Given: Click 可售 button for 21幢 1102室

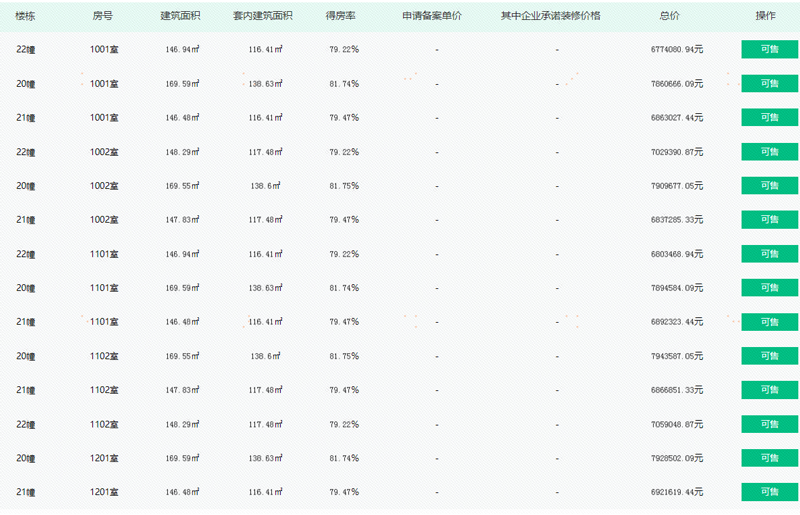Looking at the screenshot, I should [x=770, y=390].
